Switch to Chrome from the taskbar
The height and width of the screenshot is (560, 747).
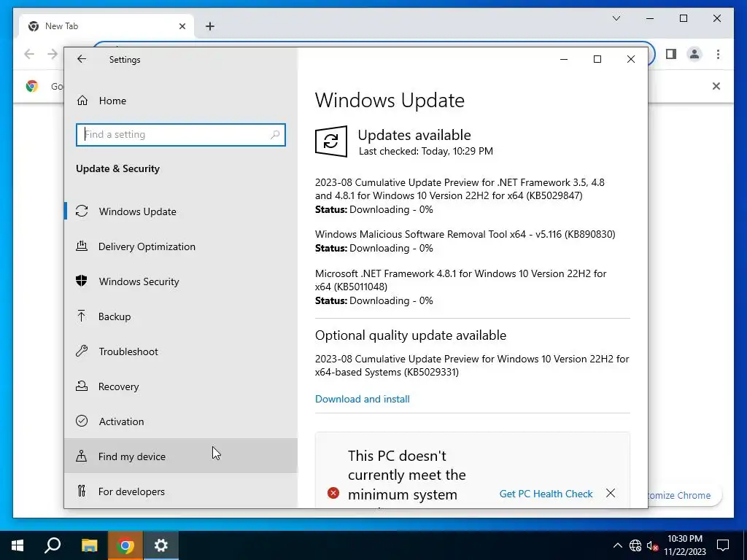(x=125, y=545)
